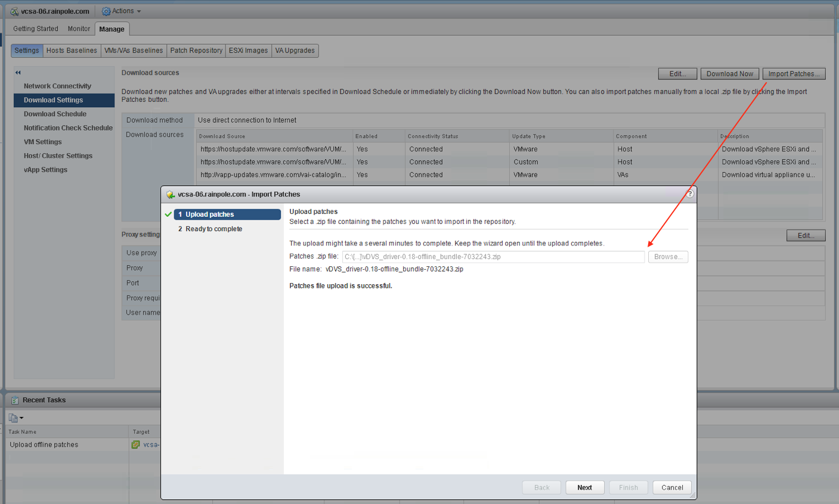Switch to the Monitor tab
The width and height of the screenshot is (839, 504).
pos(79,29)
